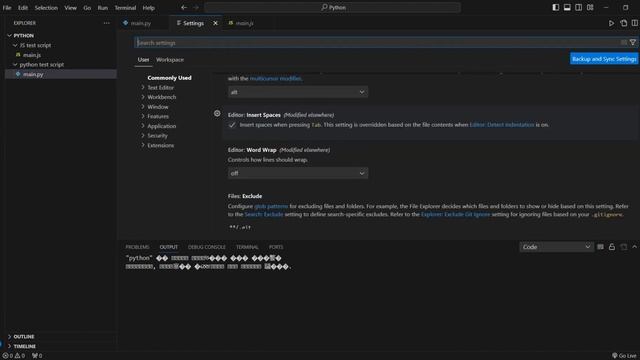This screenshot has height=360, width=640.
Task: Open Settings JSON file icon
Action: pos(623,23)
